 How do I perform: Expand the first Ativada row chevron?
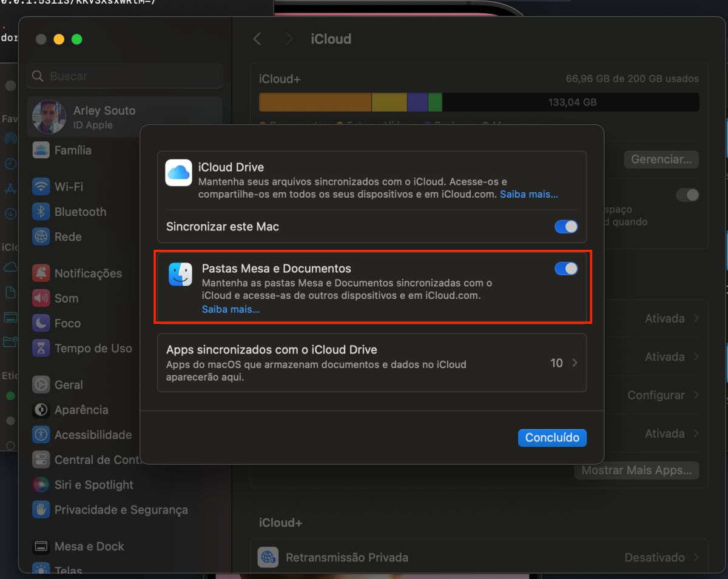click(696, 318)
